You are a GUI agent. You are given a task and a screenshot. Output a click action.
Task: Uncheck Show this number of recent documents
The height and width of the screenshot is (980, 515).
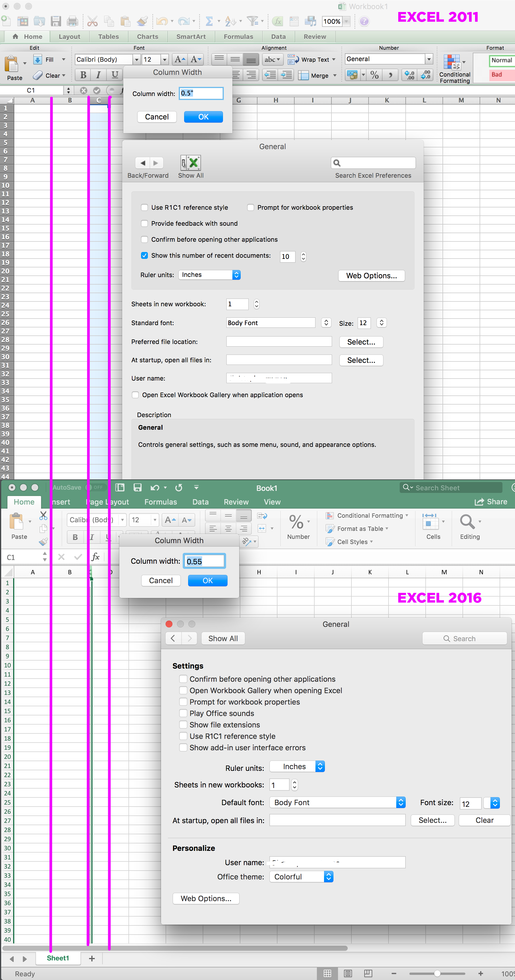(144, 255)
